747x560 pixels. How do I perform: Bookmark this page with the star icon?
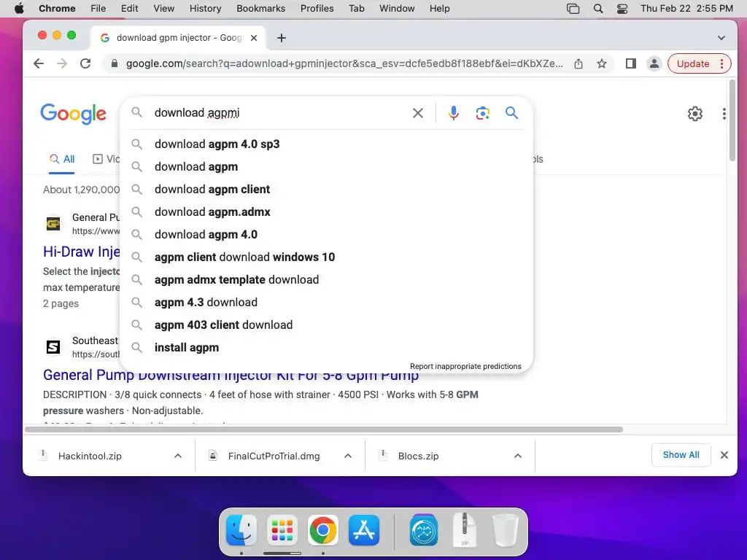tap(602, 63)
